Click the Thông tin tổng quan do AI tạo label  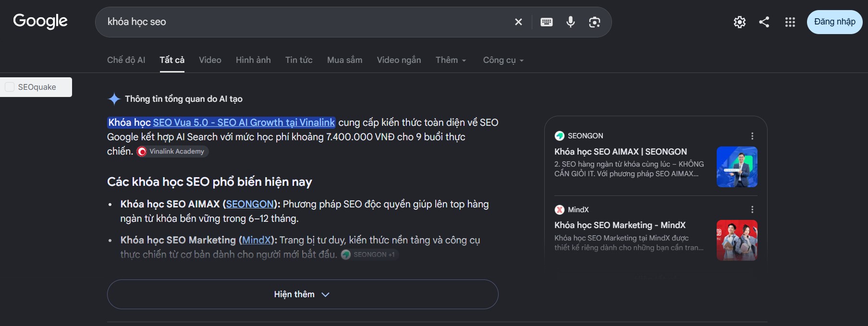pyautogui.click(x=183, y=99)
